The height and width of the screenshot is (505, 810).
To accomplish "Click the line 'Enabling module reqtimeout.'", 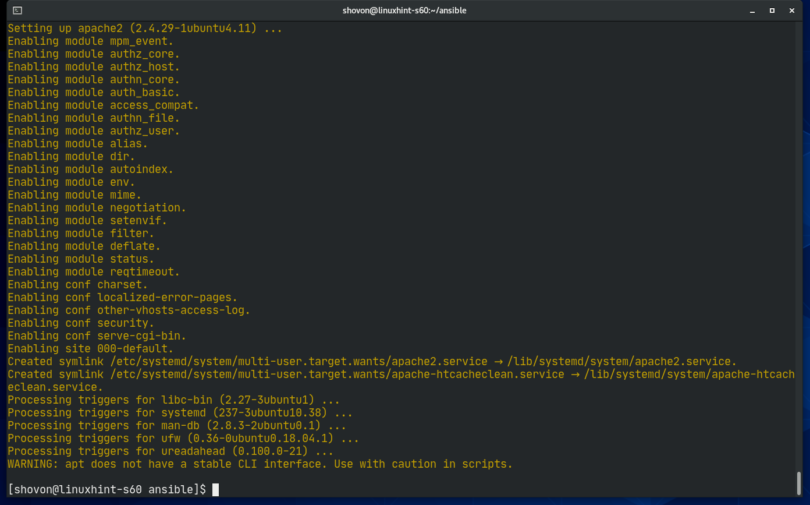I will tap(94, 272).
